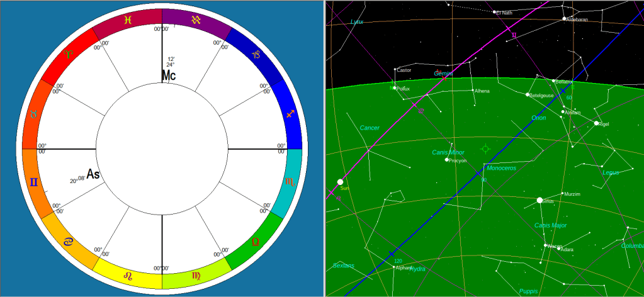
Task: Select the Aquarius symbol in the purple segment
Action: (196, 20)
